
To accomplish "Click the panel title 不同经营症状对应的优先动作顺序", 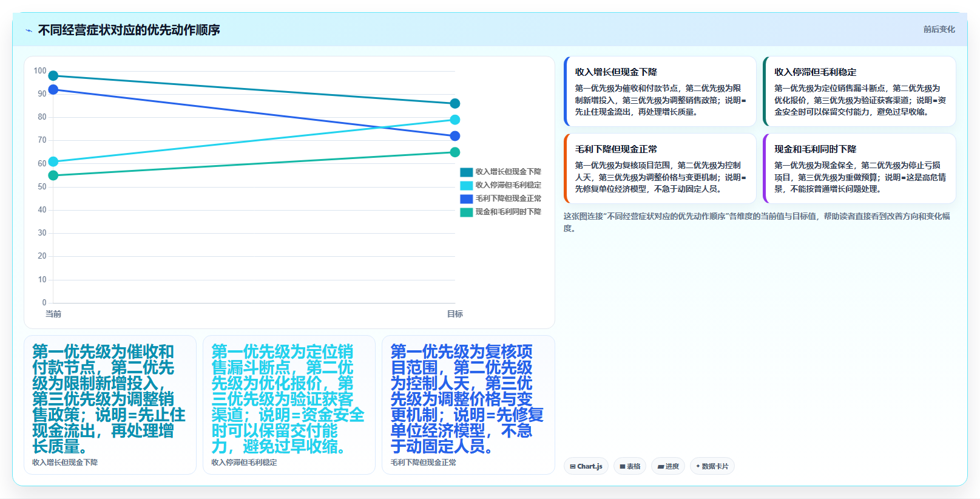I will (129, 30).
